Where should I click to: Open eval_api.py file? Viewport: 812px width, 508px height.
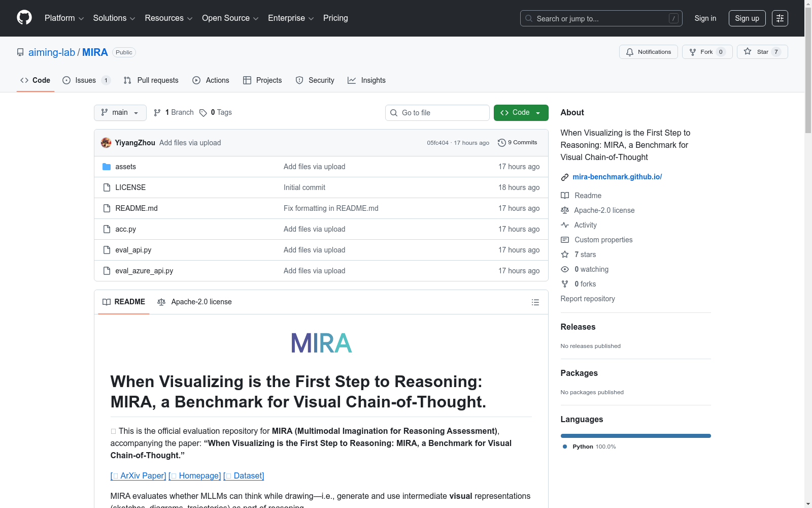(133, 250)
